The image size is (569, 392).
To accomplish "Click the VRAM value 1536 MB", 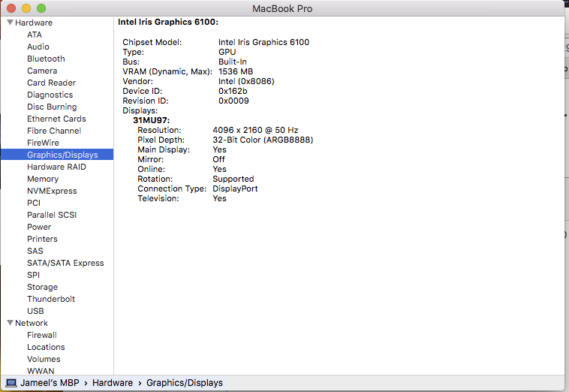I will pyautogui.click(x=236, y=71).
